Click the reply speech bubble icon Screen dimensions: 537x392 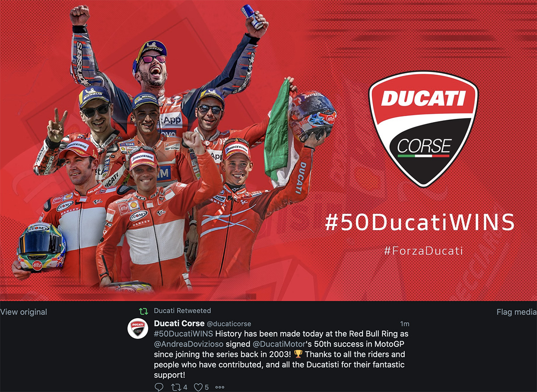pos(159,387)
